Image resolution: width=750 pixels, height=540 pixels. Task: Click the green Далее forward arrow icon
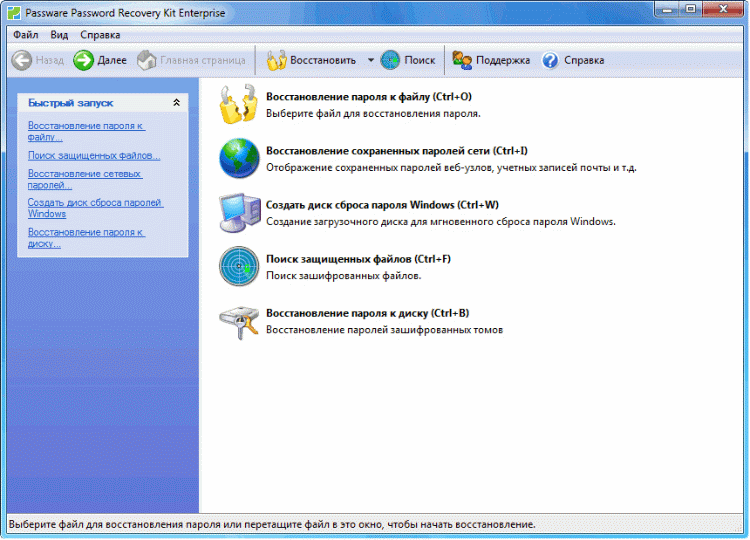click(x=83, y=60)
